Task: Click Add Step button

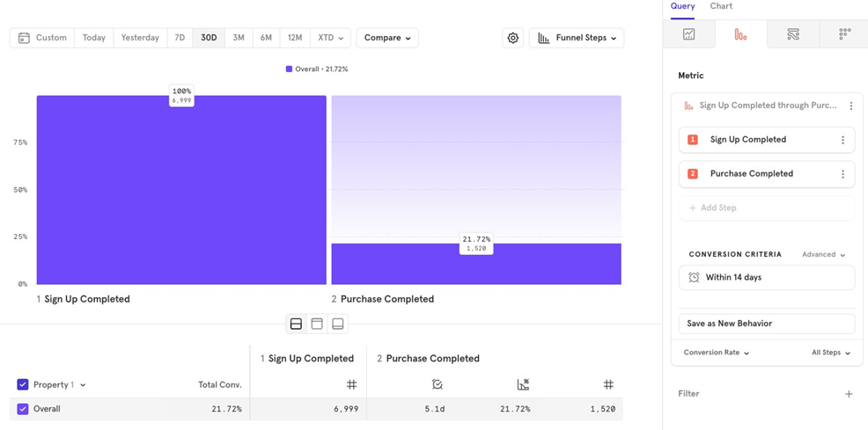Action: click(x=766, y=208)
